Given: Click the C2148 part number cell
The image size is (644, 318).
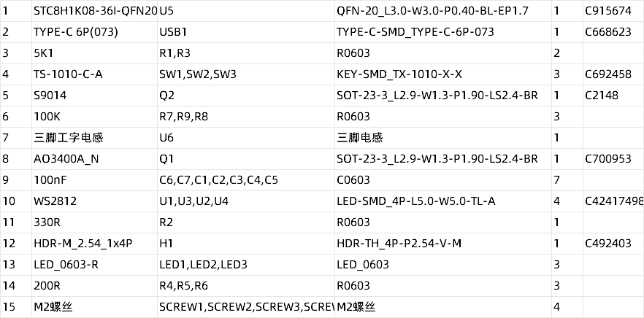Looking at the screenshot, I should 613,96.
